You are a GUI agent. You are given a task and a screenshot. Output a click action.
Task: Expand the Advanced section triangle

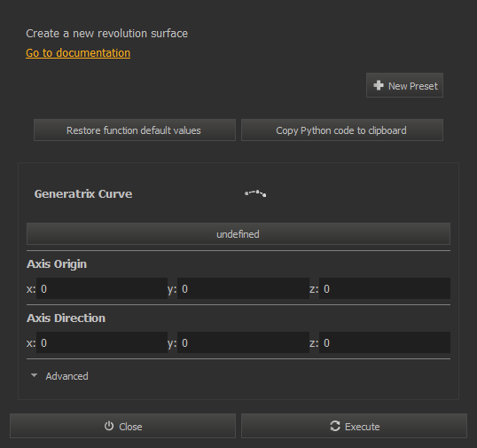click(x=35, y=376)
